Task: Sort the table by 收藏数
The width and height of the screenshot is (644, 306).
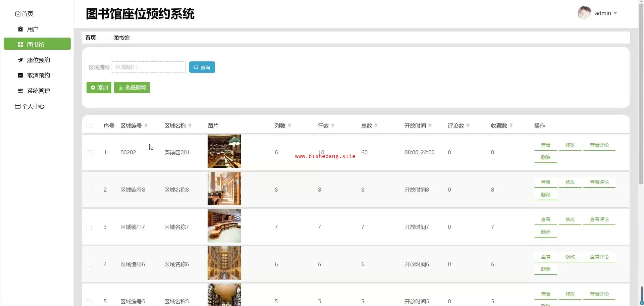Action: pyautogui.click(x=511, y=125)
